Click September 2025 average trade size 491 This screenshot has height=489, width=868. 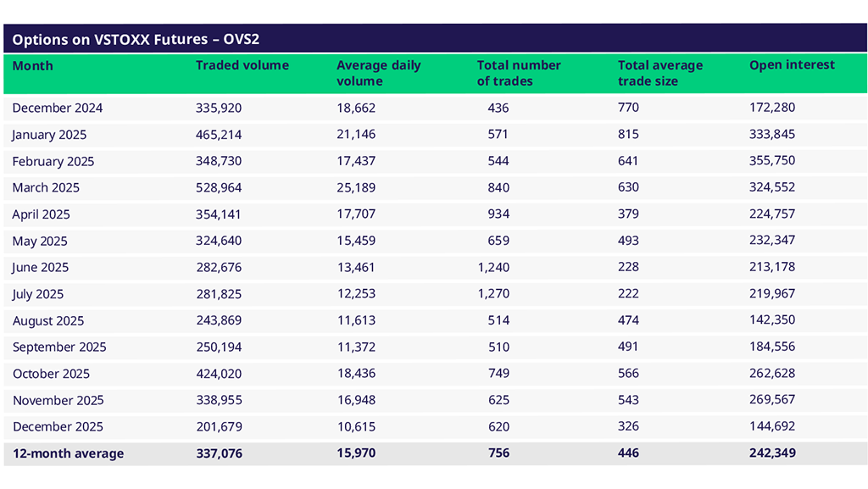coord(629,347)
